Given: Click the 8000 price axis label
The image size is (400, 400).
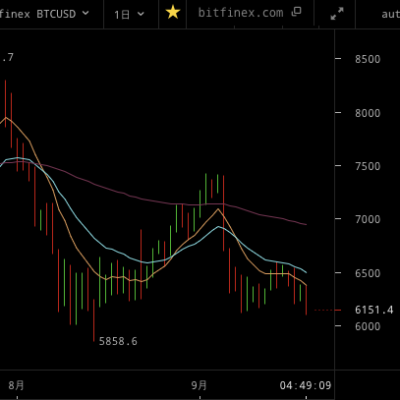Looking at the screenshot, I should point(367,113).
